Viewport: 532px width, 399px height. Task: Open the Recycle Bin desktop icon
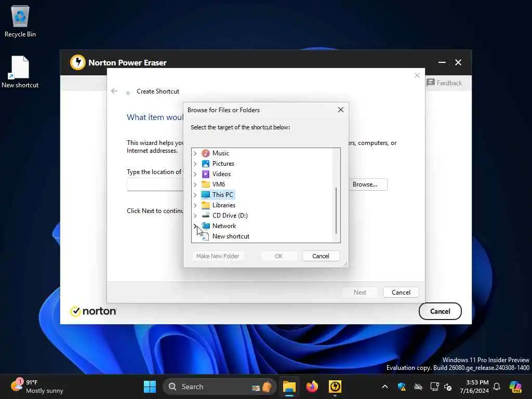click(x=20, y=21)
